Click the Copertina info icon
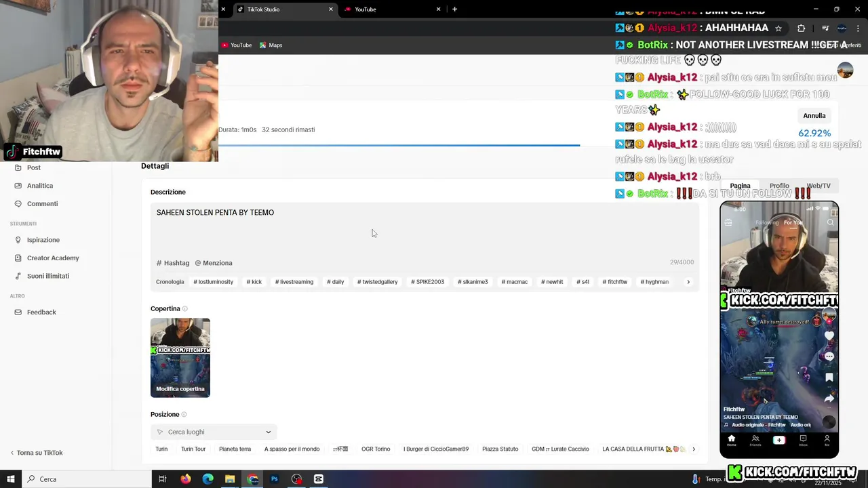 tap(184, 309)
